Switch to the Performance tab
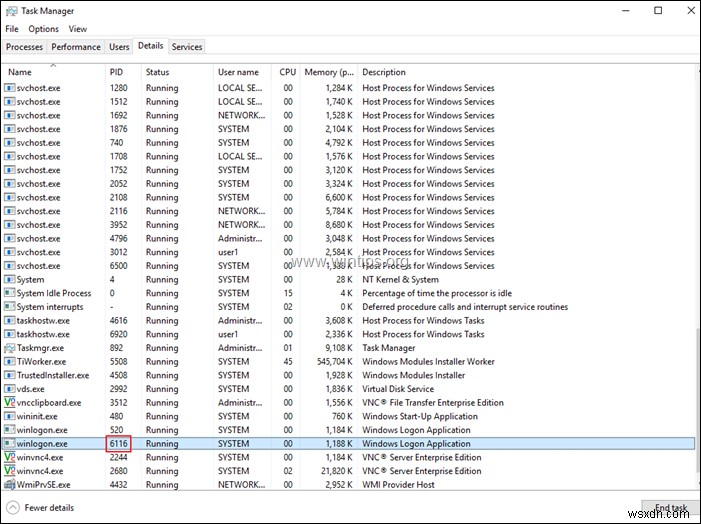 (x=76, y=46)
